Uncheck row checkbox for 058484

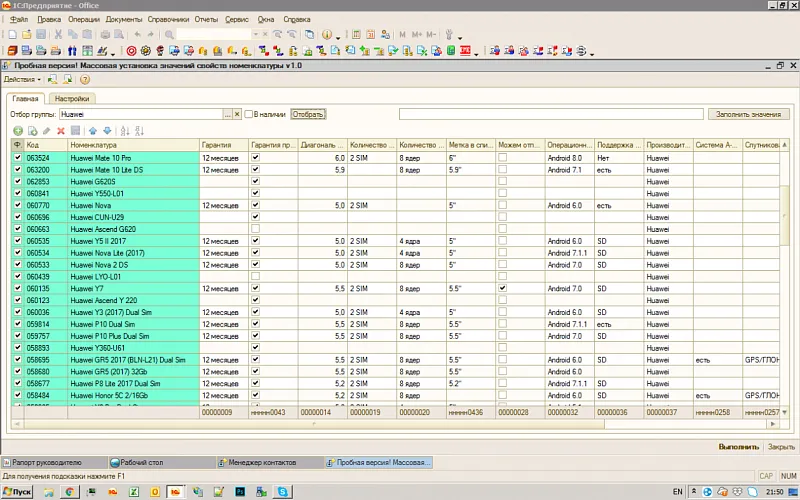pos(18,395)
